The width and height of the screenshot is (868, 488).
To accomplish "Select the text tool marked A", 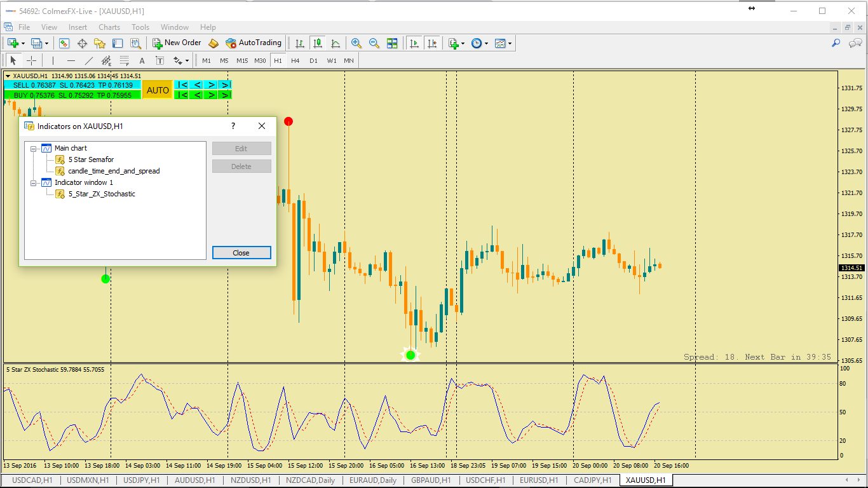I will [142, 60].
